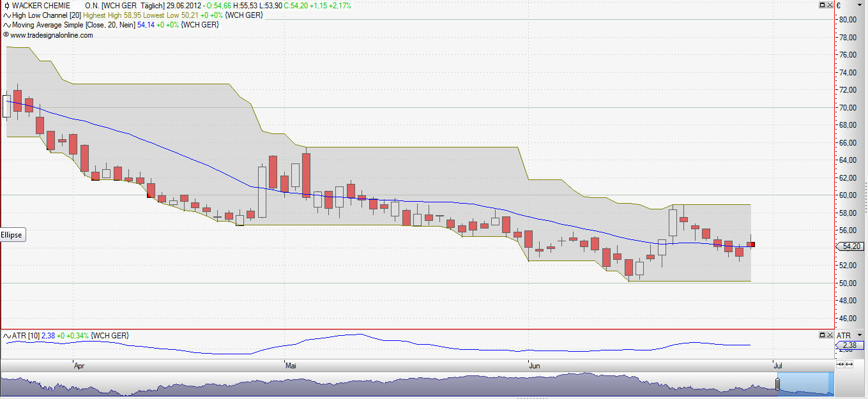Screen dimensions: 868x399
Task: Maximize the main price chart pane
Action: [822, 5]
